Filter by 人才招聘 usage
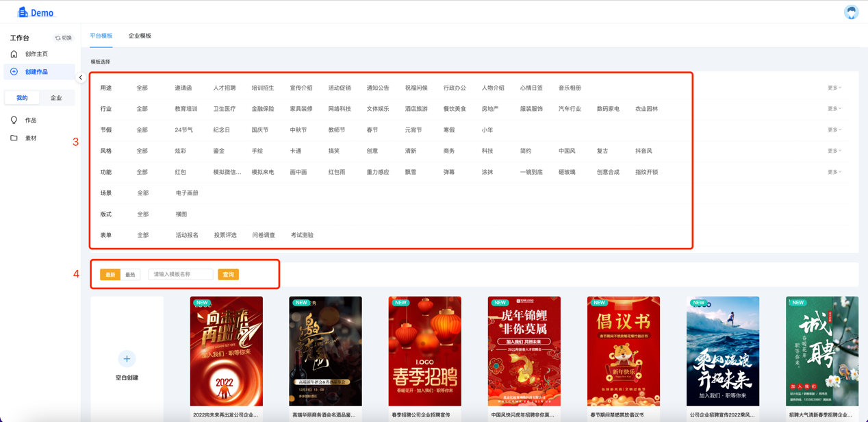Image resolution: width=868 pixels, height=422 pixels. click(224, 88)
